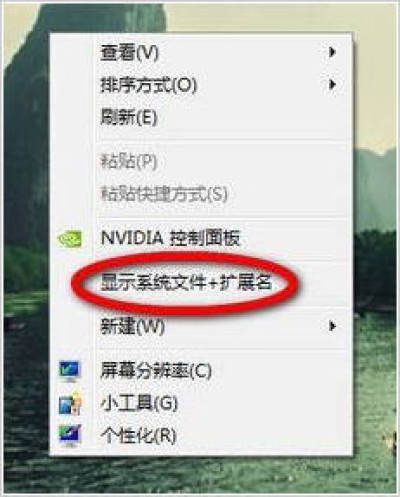Open the 新建(W) menu entry
Viewport: 400px width, 497px height.
click(200, 326)
